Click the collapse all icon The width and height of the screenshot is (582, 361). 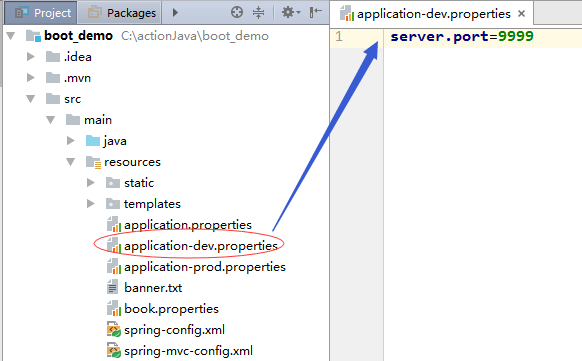(258, 13)
